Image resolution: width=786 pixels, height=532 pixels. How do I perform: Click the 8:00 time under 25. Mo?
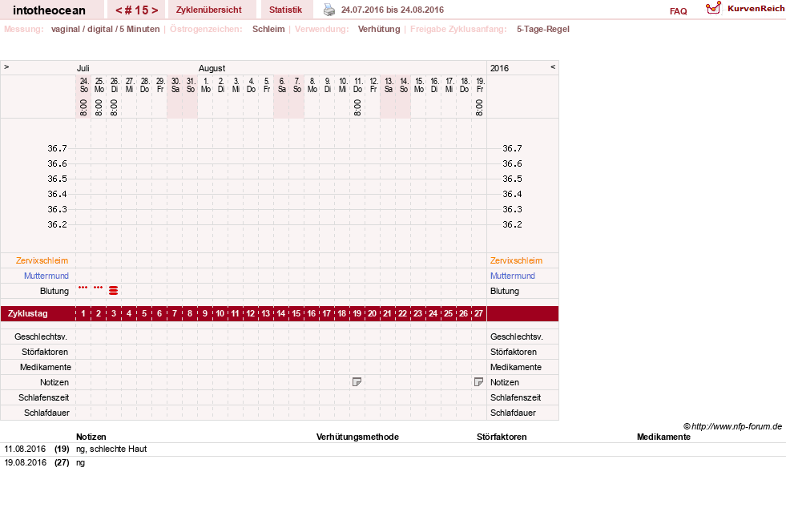pos(99,108)
